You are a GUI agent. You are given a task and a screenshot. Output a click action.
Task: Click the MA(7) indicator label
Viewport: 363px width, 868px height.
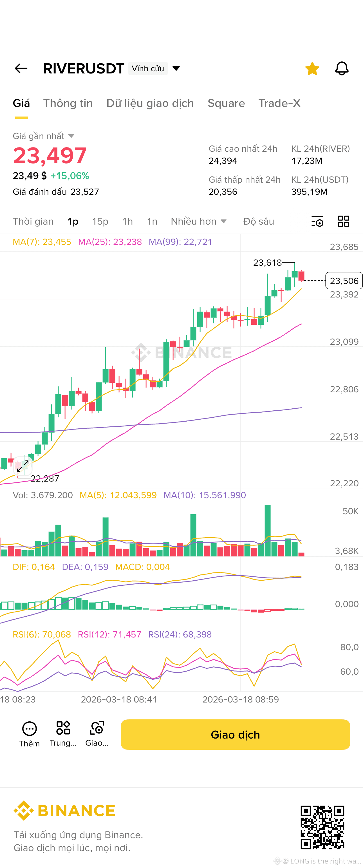[42, 242]
